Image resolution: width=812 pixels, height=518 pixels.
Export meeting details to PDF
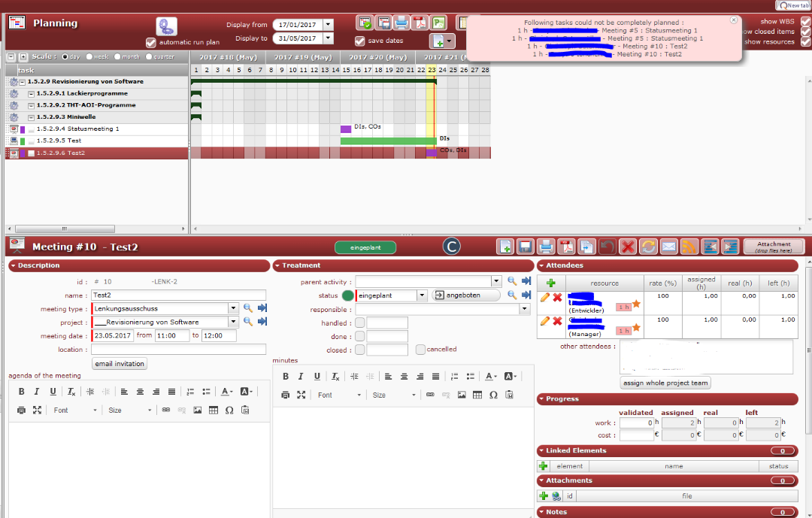(566, 247)
